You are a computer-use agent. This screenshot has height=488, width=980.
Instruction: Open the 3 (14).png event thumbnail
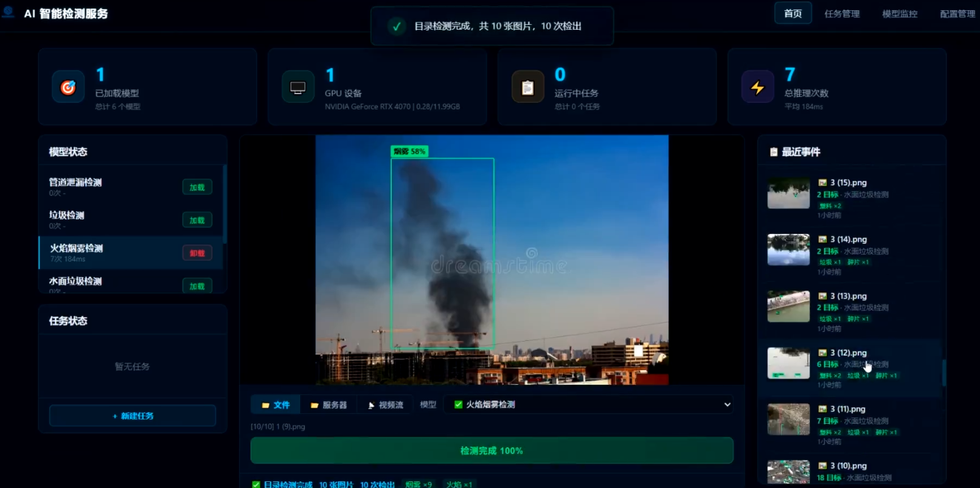(788, 250)
